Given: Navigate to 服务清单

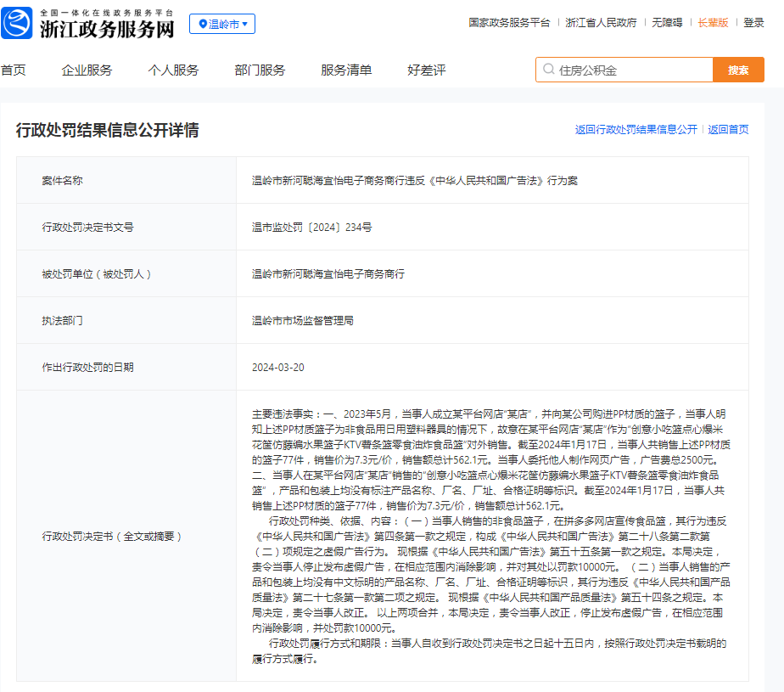Looking at the screenshot, I should tap(346, 70).
